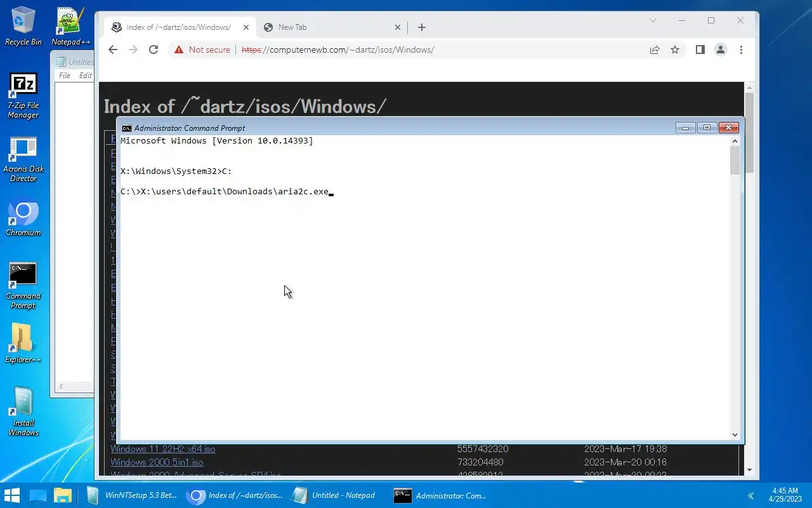Image resolution: width=812 pixels, height=508 pixels.
Task: Click the Index of /~dartz/isos/Windows/ page heading
Action: click(245, 106)
